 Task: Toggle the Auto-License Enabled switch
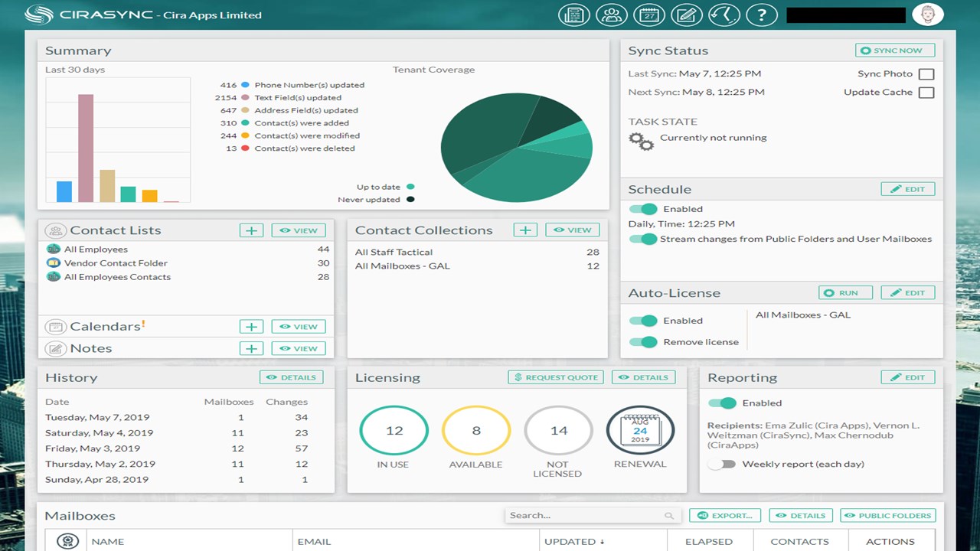coord(643,321)
